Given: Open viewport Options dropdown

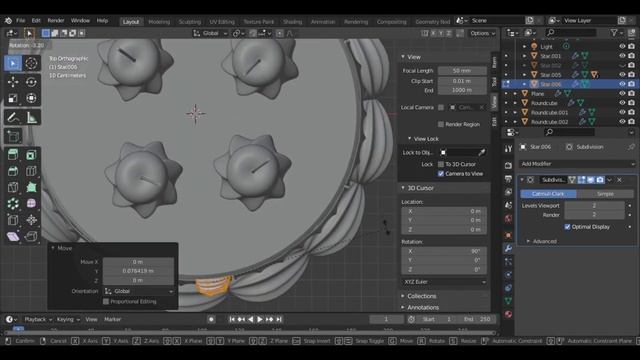Looking at the screenshot, I should coord(482,33).
